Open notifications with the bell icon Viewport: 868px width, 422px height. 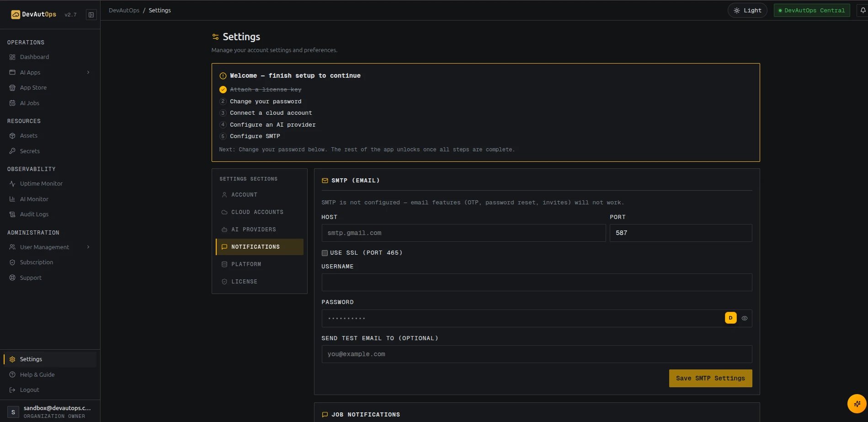(x=863, y=10)
